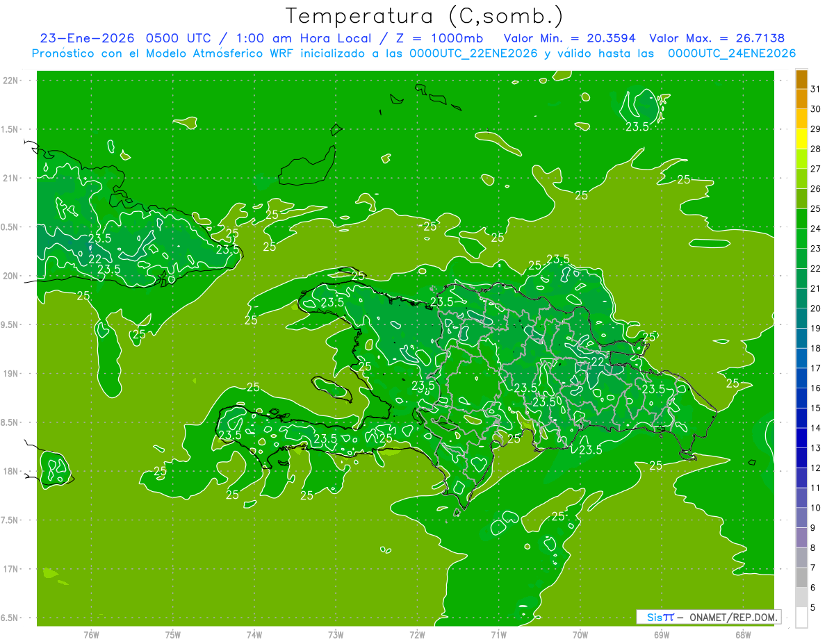Click the '0000UTC_24ENE2026' valid-until time

pos(732,53)
